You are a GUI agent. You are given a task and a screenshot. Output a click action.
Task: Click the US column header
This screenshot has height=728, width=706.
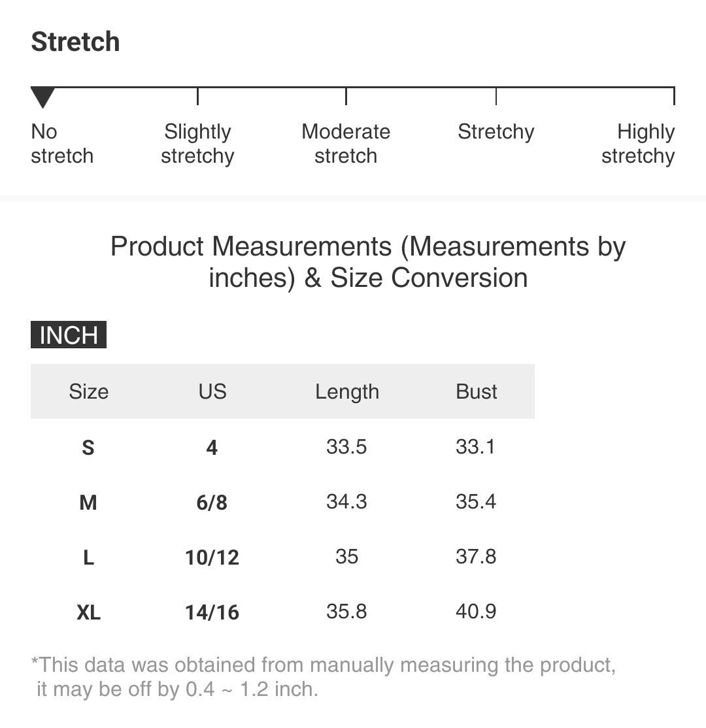[x=212, y=391]
